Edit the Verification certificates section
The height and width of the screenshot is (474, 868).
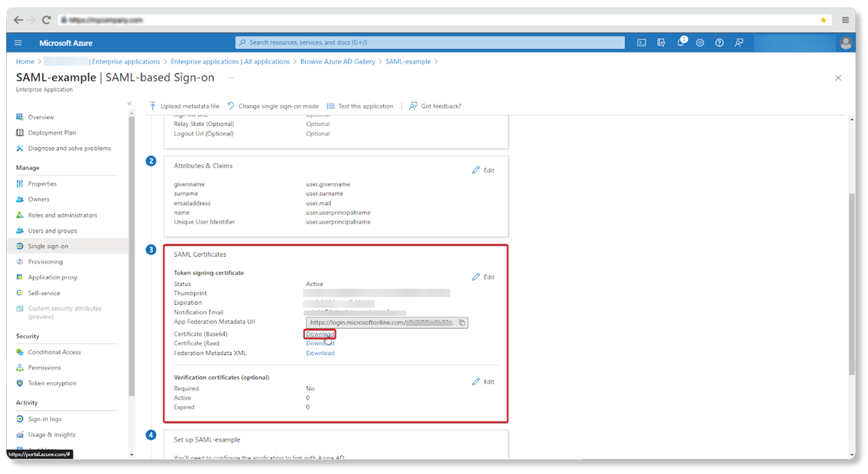(483, 382)
